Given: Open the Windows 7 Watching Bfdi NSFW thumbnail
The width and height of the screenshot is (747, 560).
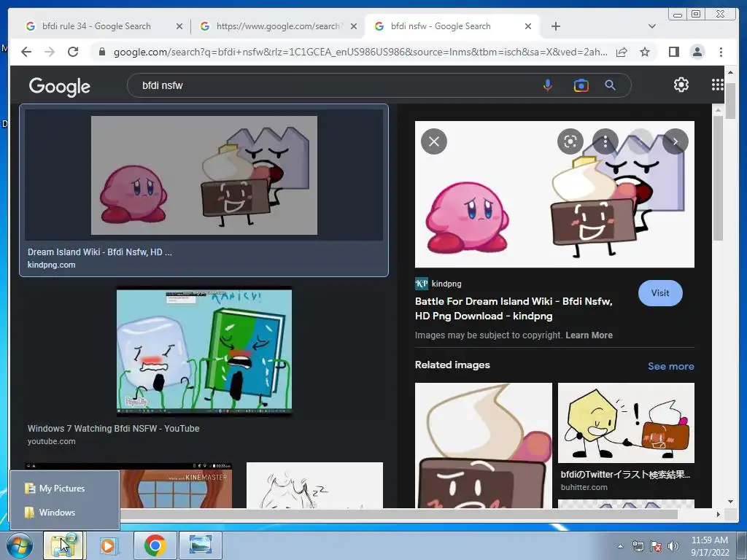Looking at the screenshot, I should coord(204,351).
